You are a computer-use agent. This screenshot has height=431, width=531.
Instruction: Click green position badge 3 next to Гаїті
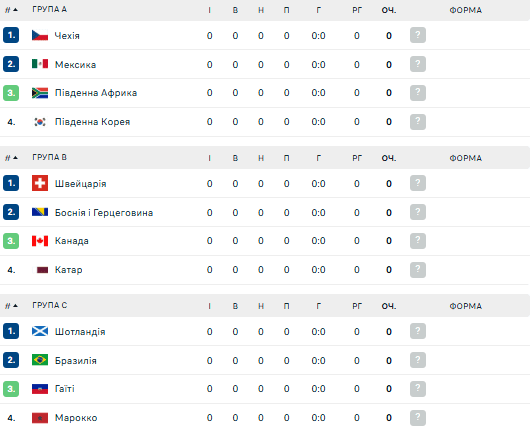coord(11,389)
